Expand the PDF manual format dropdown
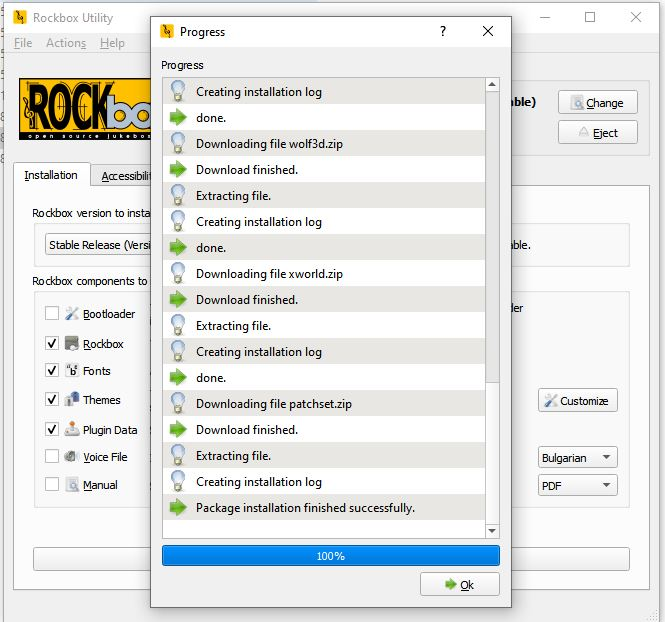 (x=578, y=486)
